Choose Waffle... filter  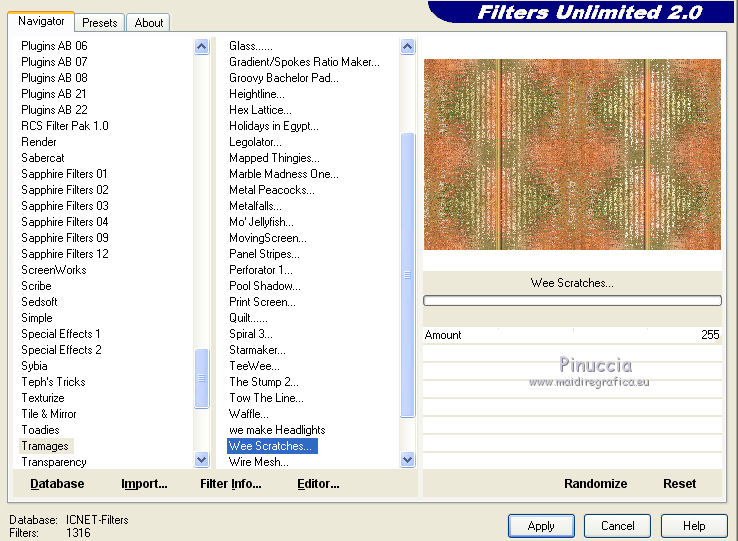[x=249, y=414]
